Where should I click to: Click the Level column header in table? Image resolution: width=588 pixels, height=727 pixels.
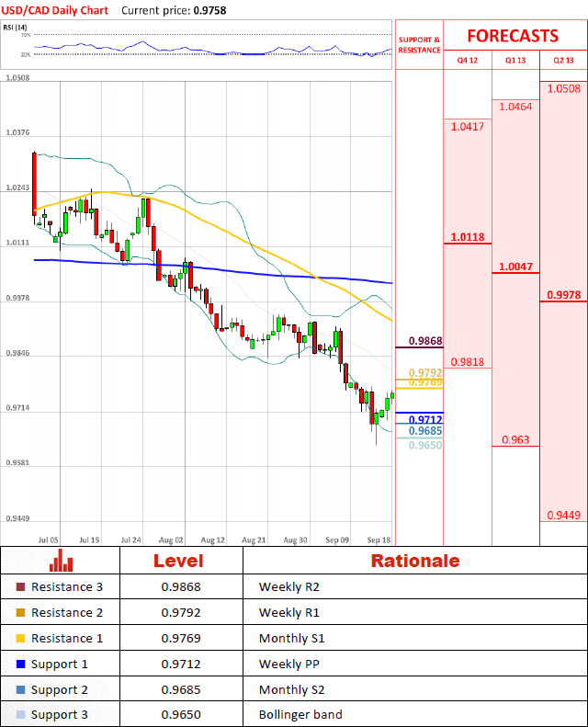[x=178, y=561]
